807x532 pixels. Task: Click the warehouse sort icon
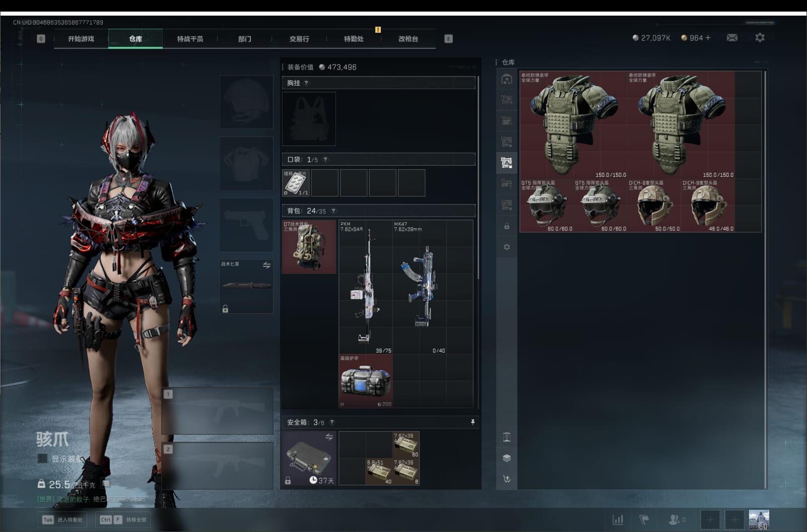point(507,479)
